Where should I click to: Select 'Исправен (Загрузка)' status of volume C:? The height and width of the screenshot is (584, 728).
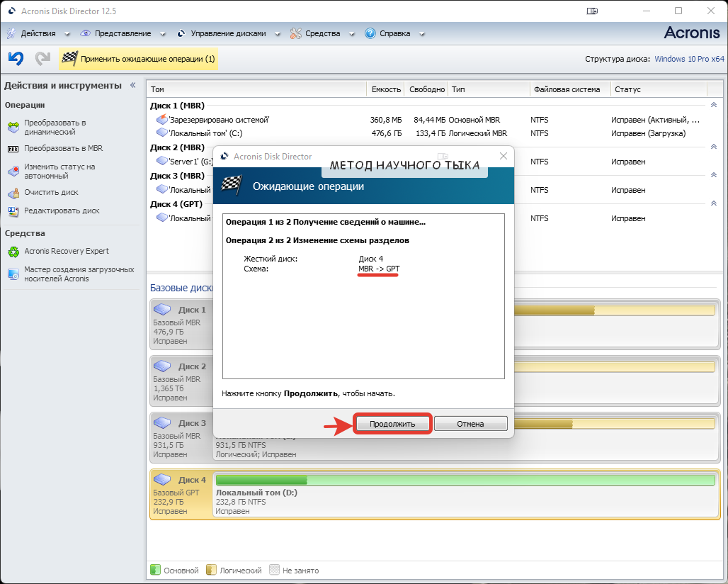tap(648, 133)
